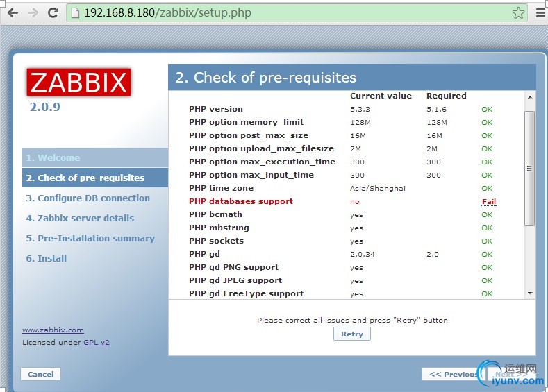The image size is (548, 392).
Task: Click 'PHP time zone' label
Action: (x=222, y=188)
